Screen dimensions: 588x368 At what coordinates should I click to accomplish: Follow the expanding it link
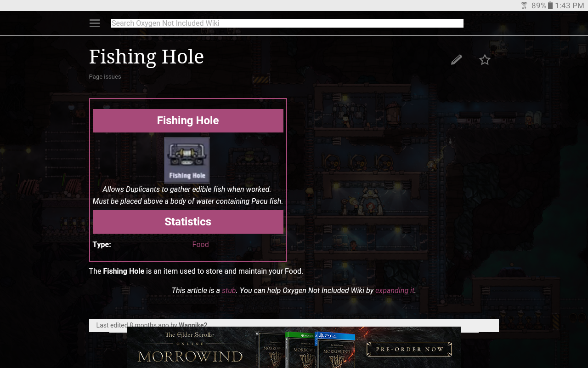click(x=395, y=291)
